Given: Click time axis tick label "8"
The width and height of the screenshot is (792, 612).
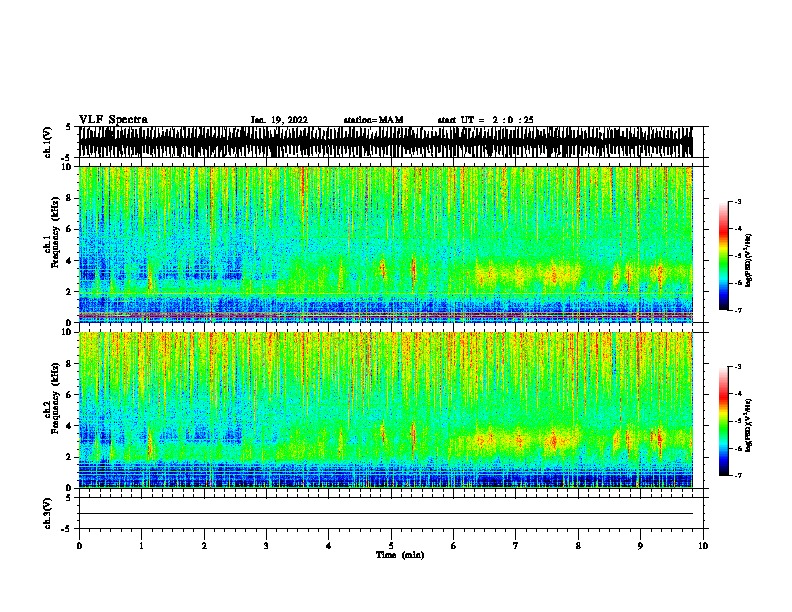Looking at the screenshot, I should click(578, 545).
